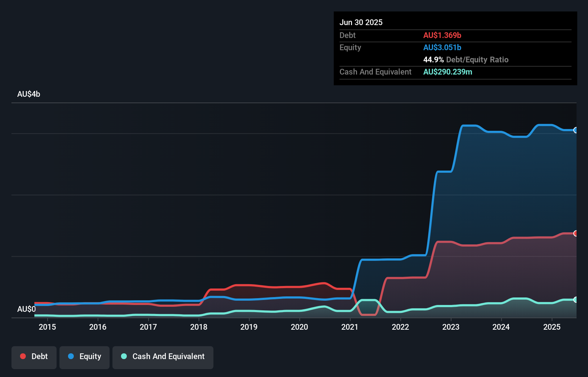Click the 44.9% Debt/Equity Ratio text
The height and width of the screenshot is (377, 588).
466,59
